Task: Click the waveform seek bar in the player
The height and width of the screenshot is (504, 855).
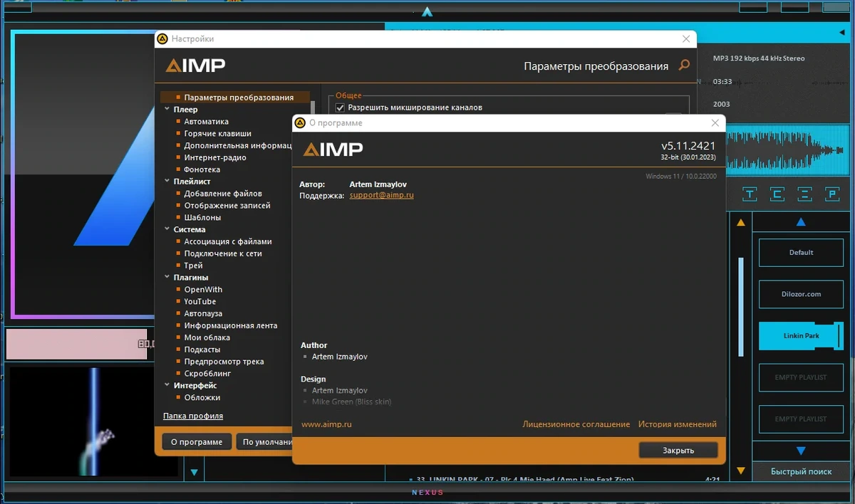Action: (x=789, y=150)
